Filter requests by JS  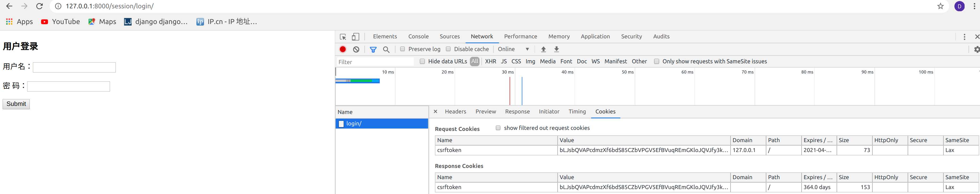(x=504, y=62)
